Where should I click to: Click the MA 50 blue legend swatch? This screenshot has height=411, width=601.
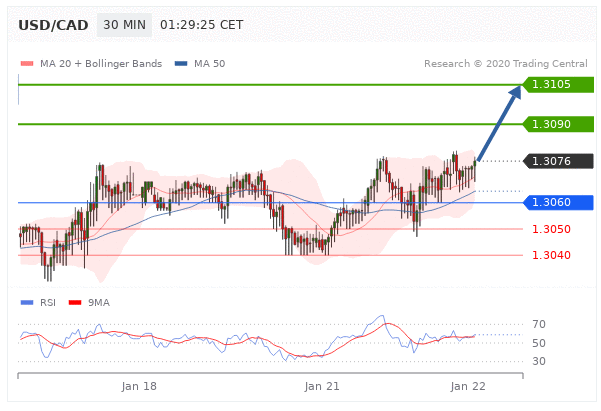pyautogui.click(x=181, y=64)
